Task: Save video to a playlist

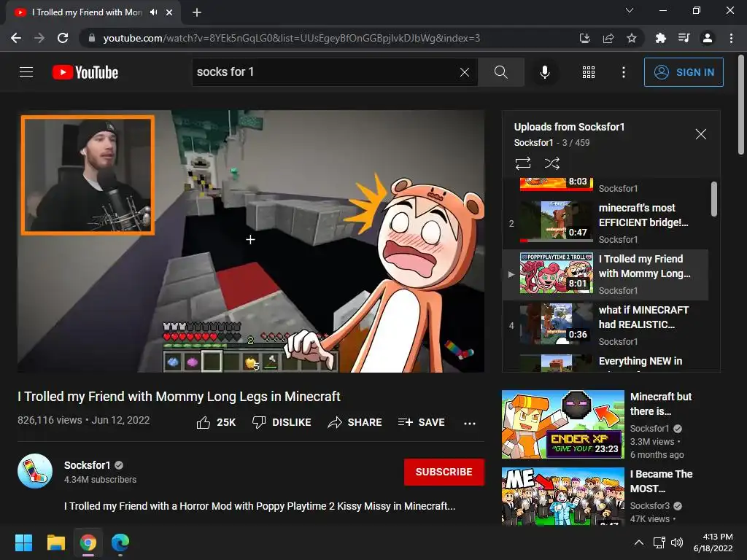Action: pos(421,422)
